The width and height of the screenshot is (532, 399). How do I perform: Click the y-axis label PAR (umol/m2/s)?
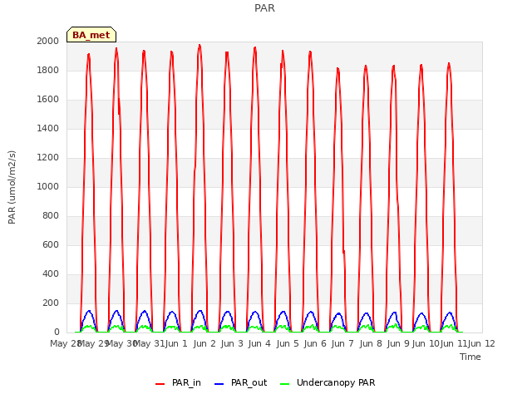point(12,187)
